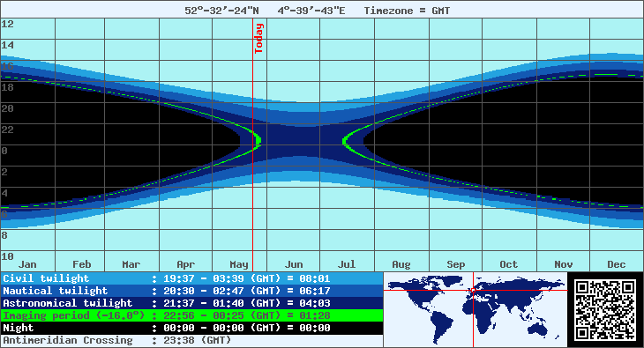Click the red Today marker label
The height and width of the screenshot is (348, 644).
pyautogui.click(x=258, y=38)
